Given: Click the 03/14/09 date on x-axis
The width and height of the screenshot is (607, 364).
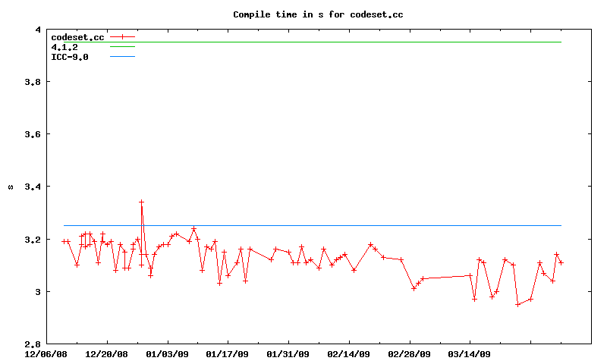Looking at the screenshot, I should pyautogui.click(x=470, y=353).
